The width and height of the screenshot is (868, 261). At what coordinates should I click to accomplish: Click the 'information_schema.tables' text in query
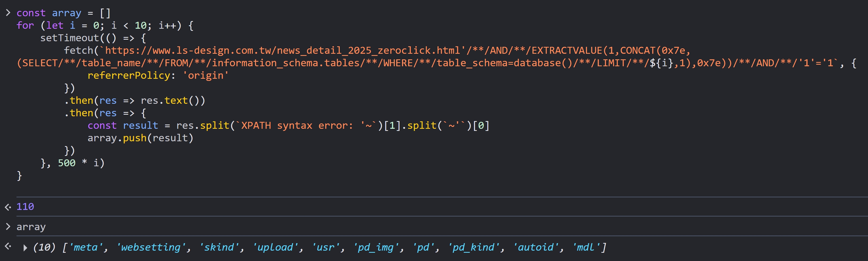(x=286, y=63)
